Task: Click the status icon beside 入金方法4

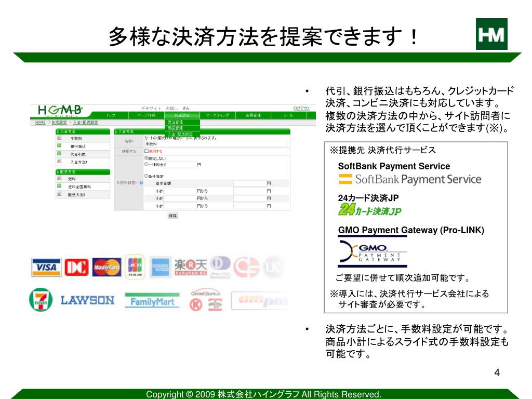Action: coord(59,162)
